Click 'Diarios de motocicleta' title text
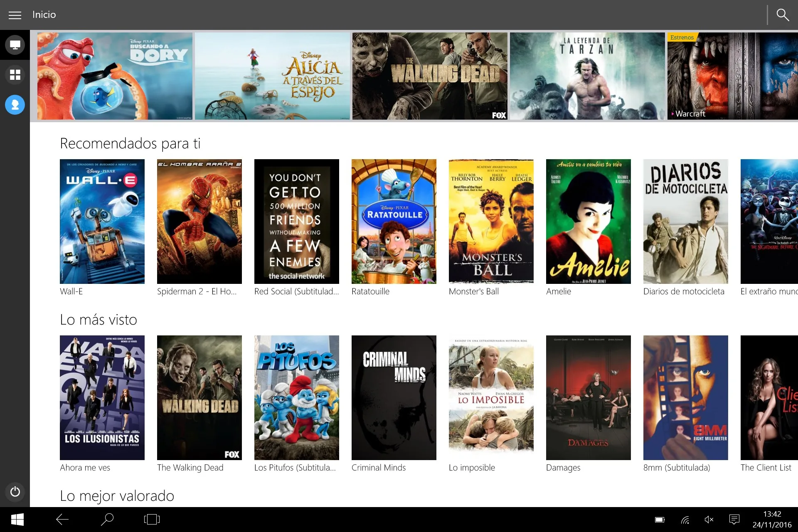The width and height of the screenshot is (798, 532). [684, 291]
